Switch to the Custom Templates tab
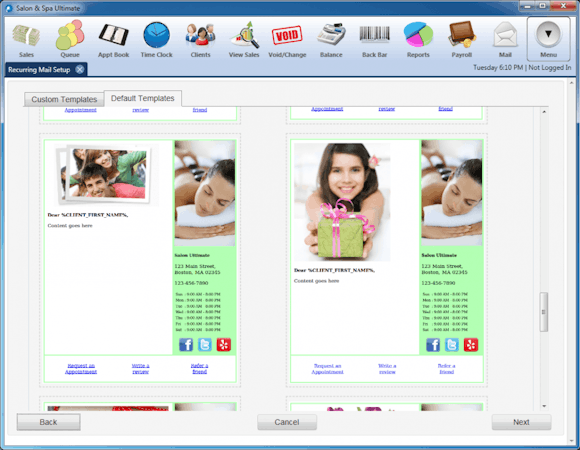The image size is (580, 450). coord(64,99)
